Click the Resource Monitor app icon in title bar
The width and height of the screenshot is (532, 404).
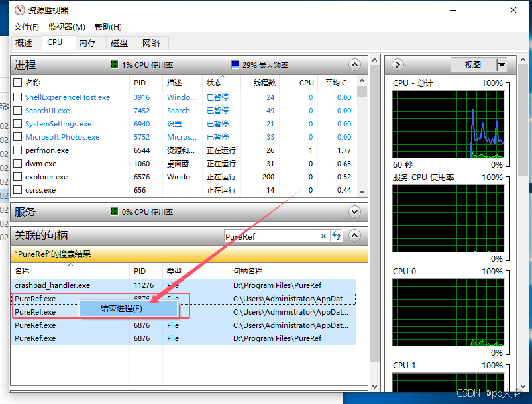20,10
